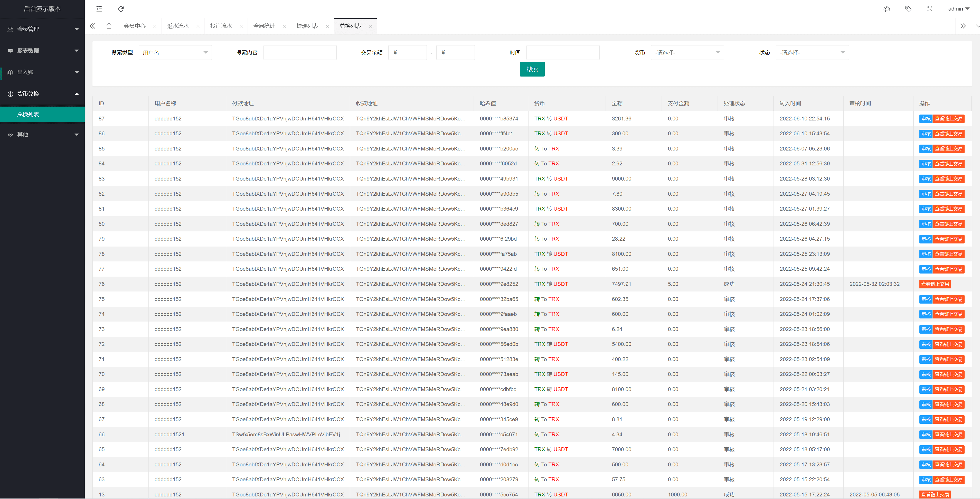Viewport: 980px width, 499px height.
Task: Expand the 会员管理 sidebar menu
Action: tap(42, 29)
